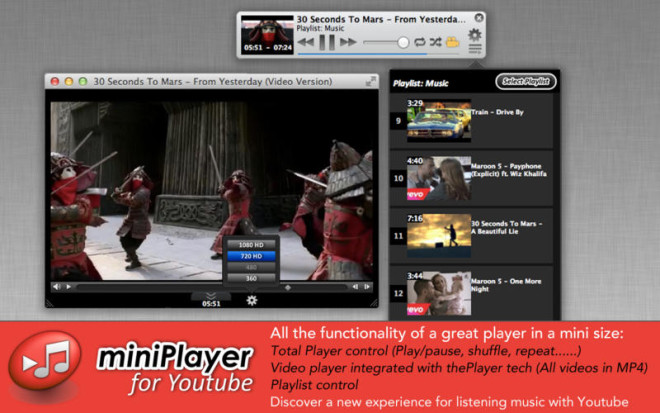
Task: Click Train - Drive By title text
Action: pos(497,112)
